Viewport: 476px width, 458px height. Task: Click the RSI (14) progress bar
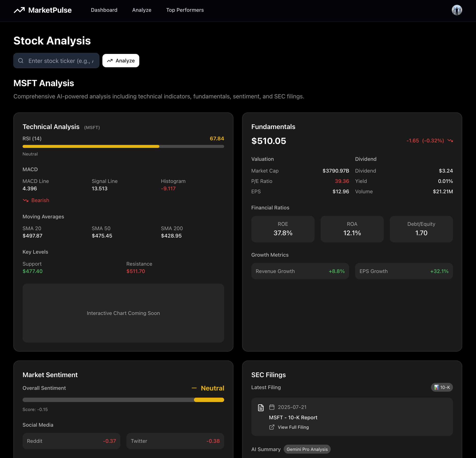coord(123,146)
